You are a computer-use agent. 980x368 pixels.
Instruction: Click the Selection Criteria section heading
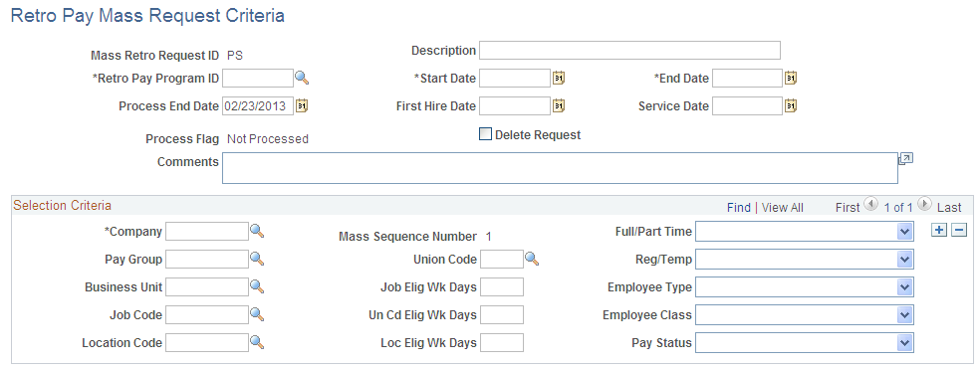click(63, 205)
